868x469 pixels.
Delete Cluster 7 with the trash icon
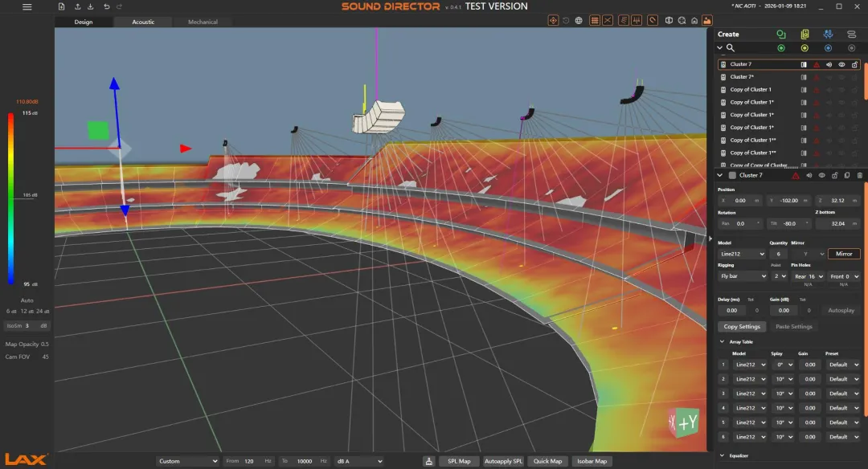(860, 175)
